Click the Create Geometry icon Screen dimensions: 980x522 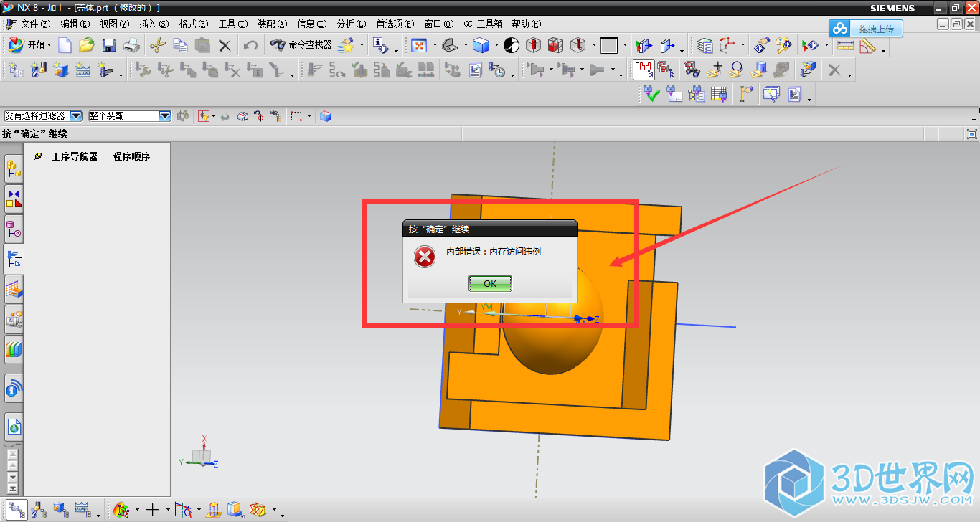pos(61,70)
